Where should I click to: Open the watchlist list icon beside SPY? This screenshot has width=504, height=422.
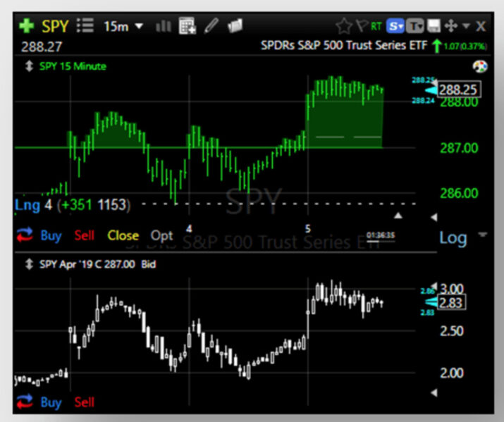point(85,25)
